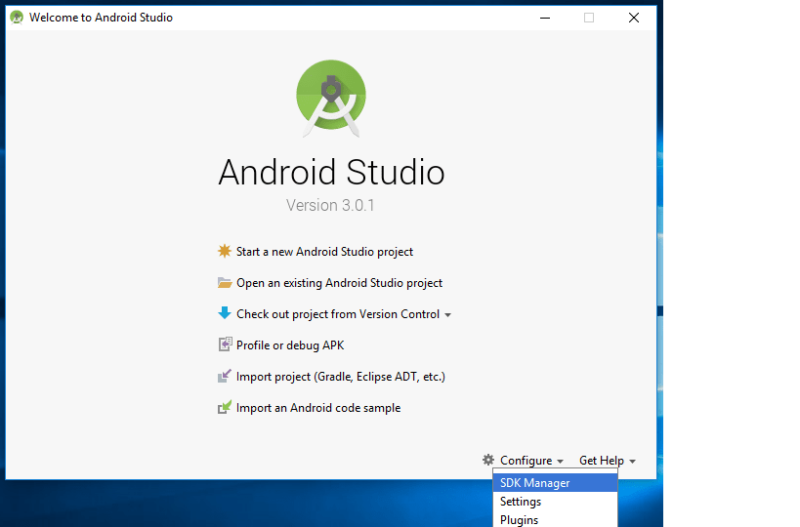Click the Import project arrow icon

pos(224,377)
